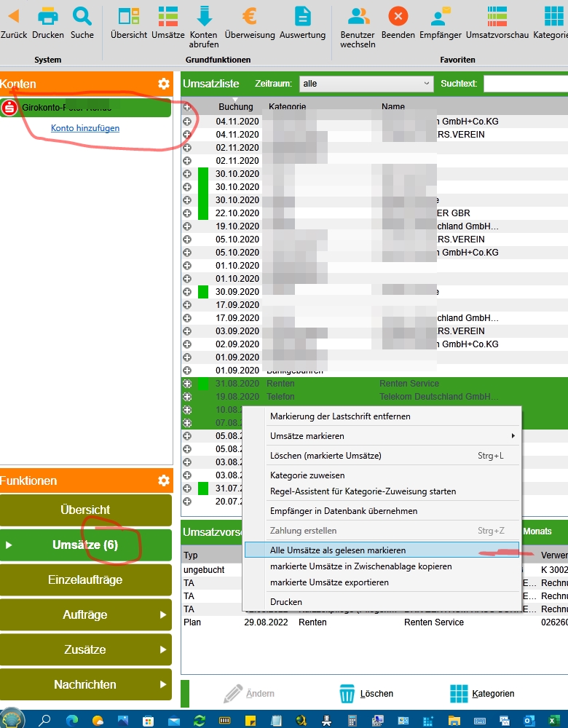The width and height of the screenshot is (568, 728).
Task: Choose Kategorie zuweisen in context menu
Action: (x=307, y=475)
